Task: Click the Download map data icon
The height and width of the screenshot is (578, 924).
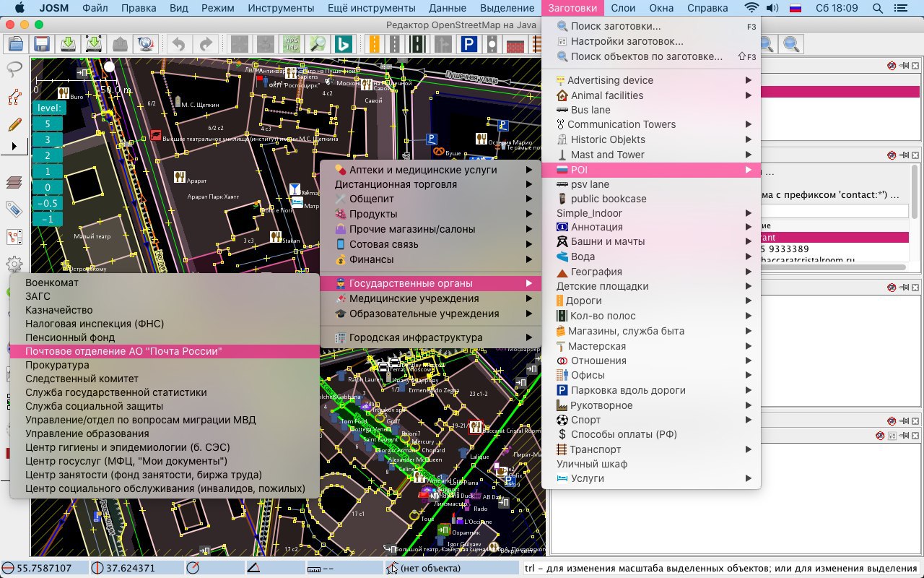Action: click(68, 43)
